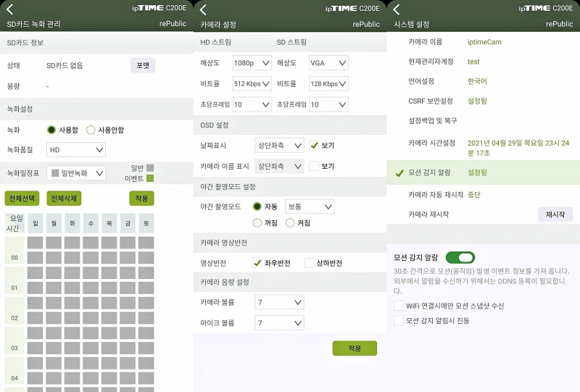Click the green 이벤트 legend color box
The width and height of the screenshot is (580, 392).
tap(150, 178)
